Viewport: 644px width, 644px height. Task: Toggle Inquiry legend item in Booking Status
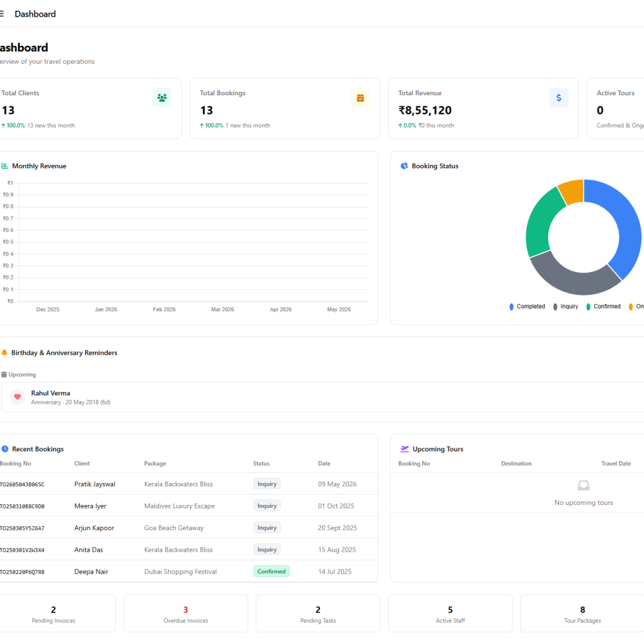coord(565,307)
